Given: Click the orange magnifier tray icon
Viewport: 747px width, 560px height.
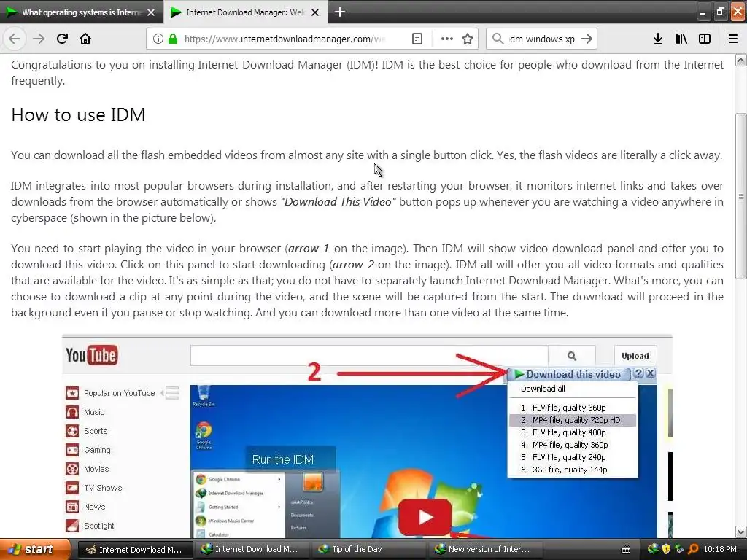Looking at the screenshot, I should pyautogui.click(x=693, y=550).
